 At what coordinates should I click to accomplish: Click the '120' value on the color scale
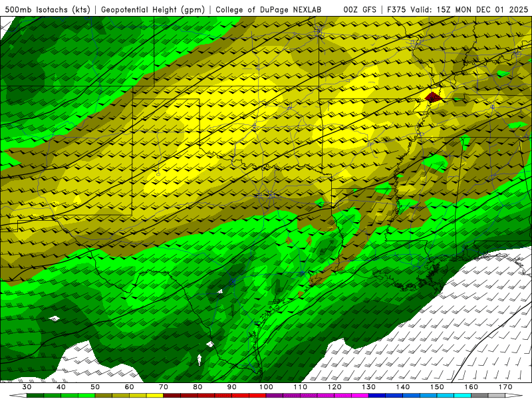pos(334,387)
